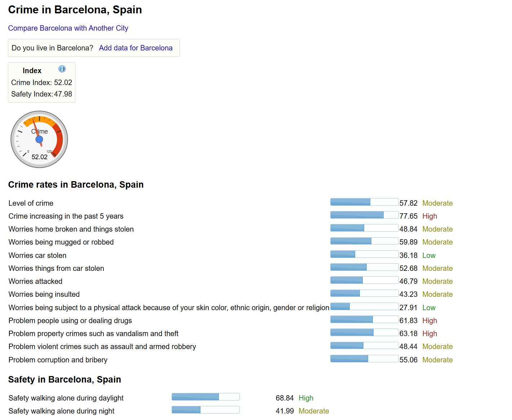Click the red High label for 77.65
The image size is (512, 420).
tap(430, 216)
